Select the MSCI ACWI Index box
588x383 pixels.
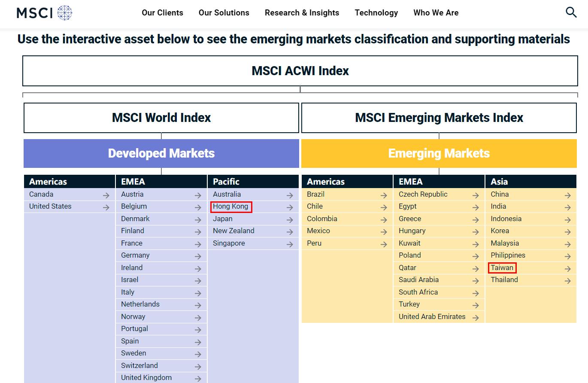click(x=300, y=71)
